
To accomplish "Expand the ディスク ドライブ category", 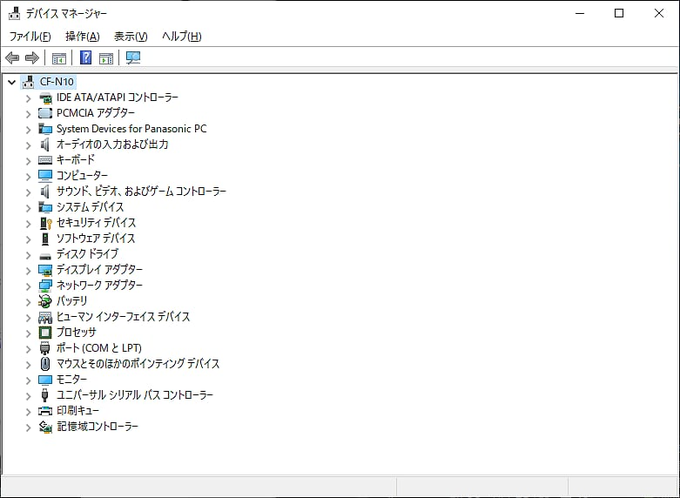I will [x=29, y=255].
